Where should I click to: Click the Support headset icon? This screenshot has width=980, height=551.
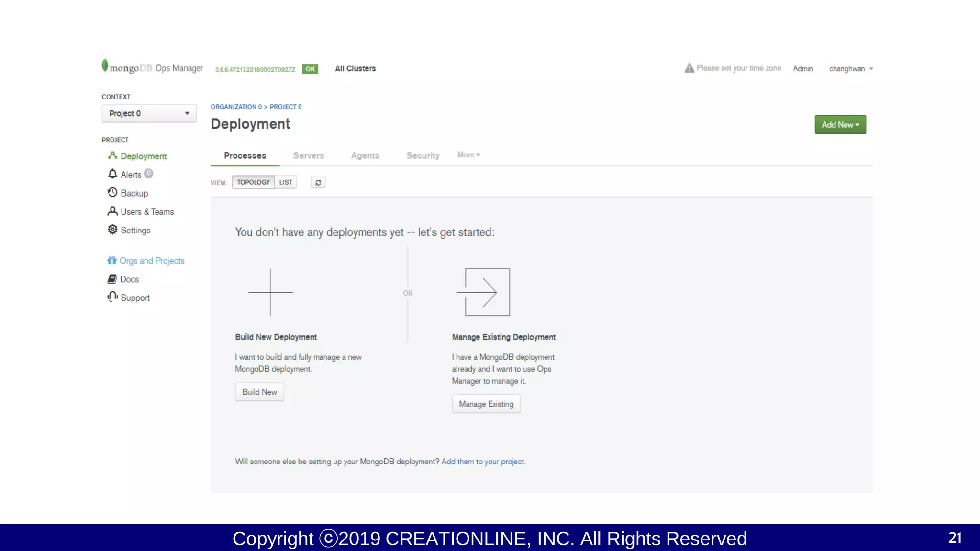point(112,297)
